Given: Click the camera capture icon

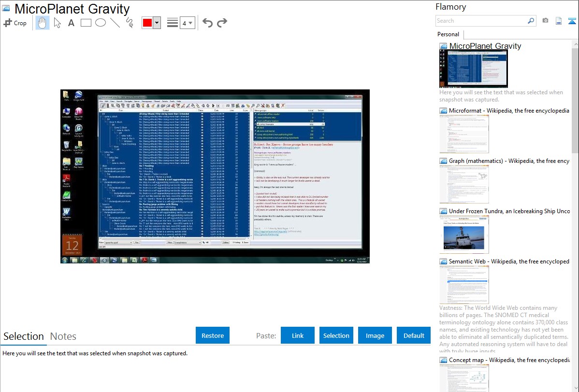Looking at the screenshot, I should (545, 21).
